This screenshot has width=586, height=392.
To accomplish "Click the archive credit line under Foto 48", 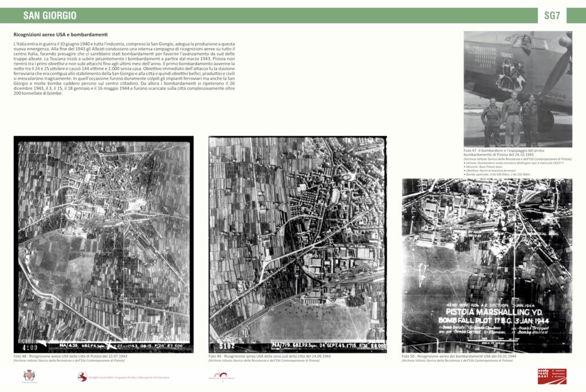I will 69,361.
